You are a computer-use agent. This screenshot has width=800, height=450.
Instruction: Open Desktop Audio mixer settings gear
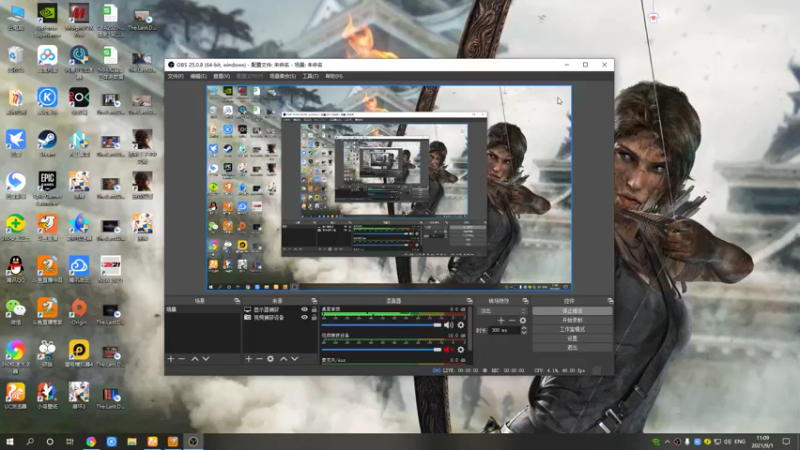[461, 325]
